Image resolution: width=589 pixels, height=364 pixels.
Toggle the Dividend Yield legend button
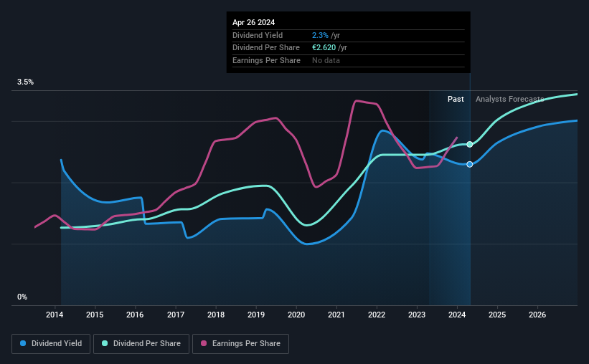point(51,344)
